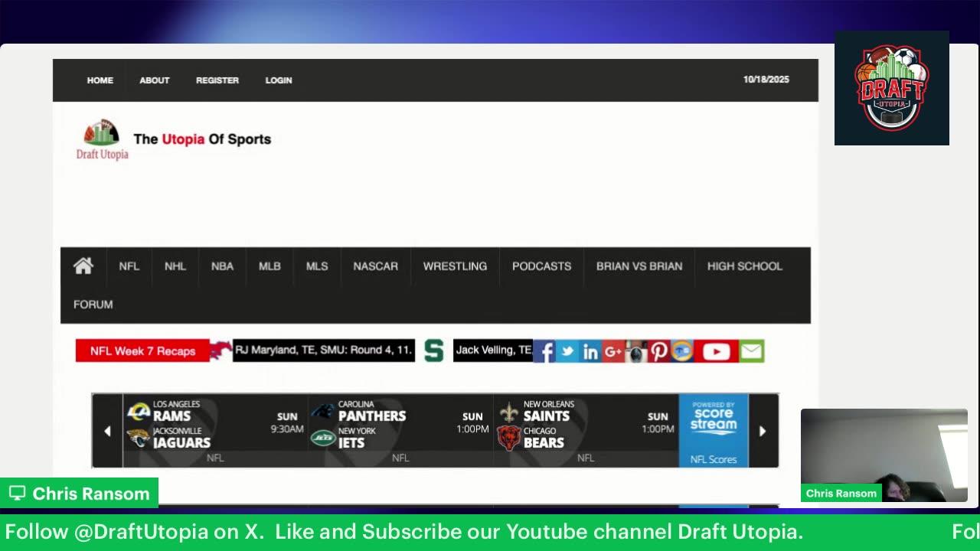980x551 pixels.
Task: Open the LinkedIn social icon
Action: click(x=590, y=351)
